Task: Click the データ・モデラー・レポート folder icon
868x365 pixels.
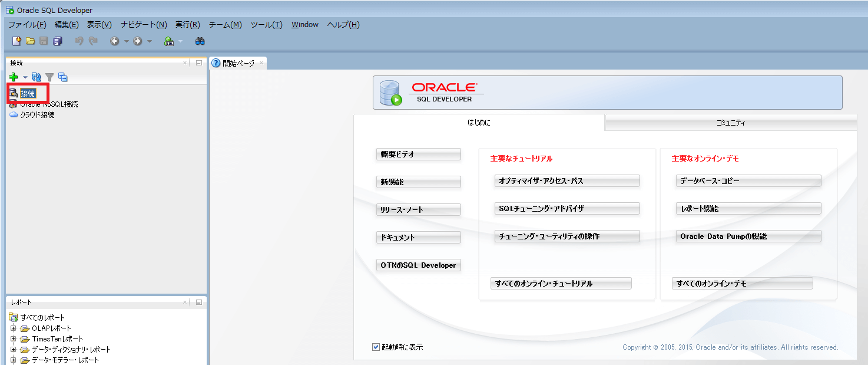Action: [x=25, y=360]
